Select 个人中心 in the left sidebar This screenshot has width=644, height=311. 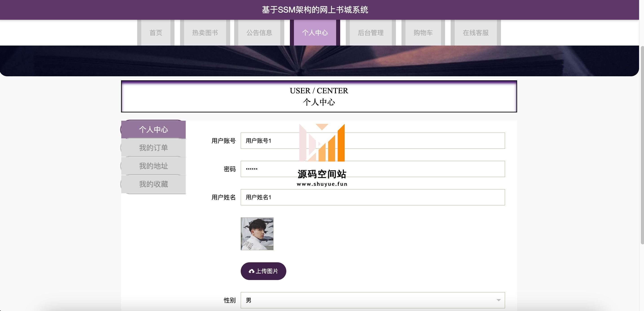pyautogui.click(x=154, y=129)
